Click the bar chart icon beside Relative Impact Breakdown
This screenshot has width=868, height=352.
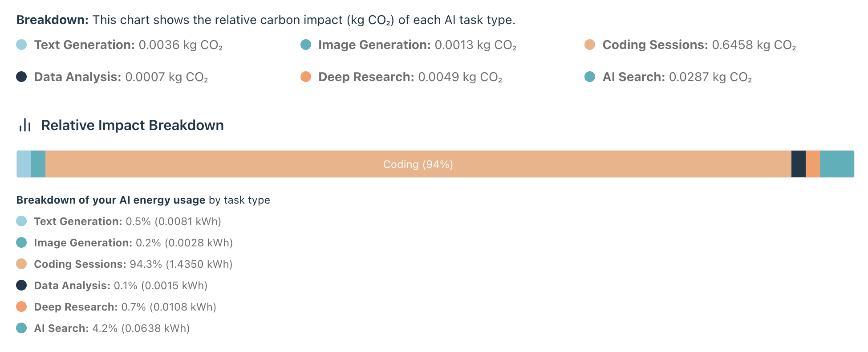point(25,125)
